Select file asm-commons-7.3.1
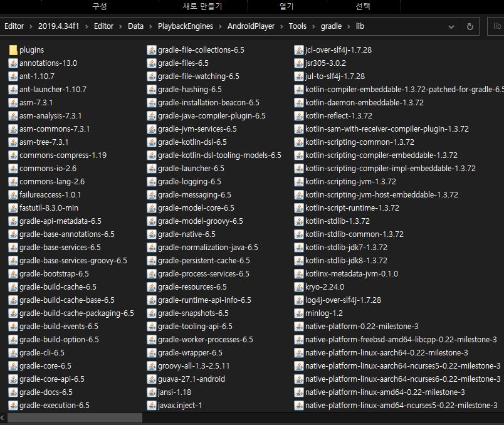Image resolution: width=504 pixels, height=425 pixels. point(49,129)
